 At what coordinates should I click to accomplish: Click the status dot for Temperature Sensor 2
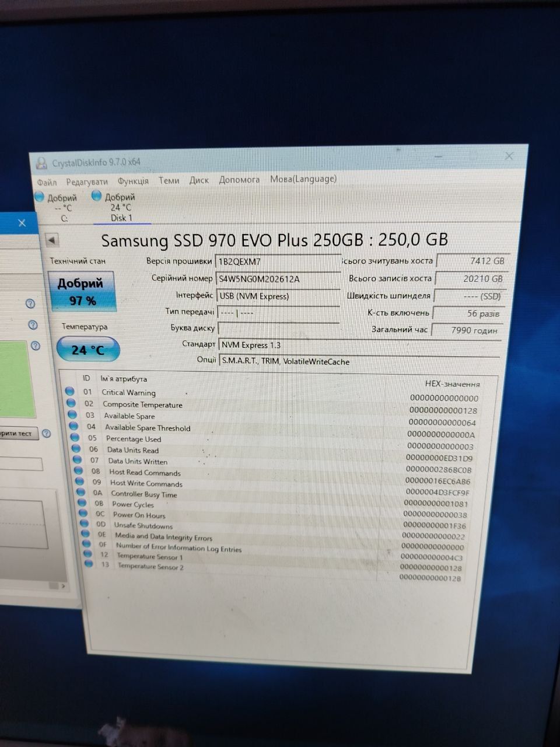[x=89, y=564]
